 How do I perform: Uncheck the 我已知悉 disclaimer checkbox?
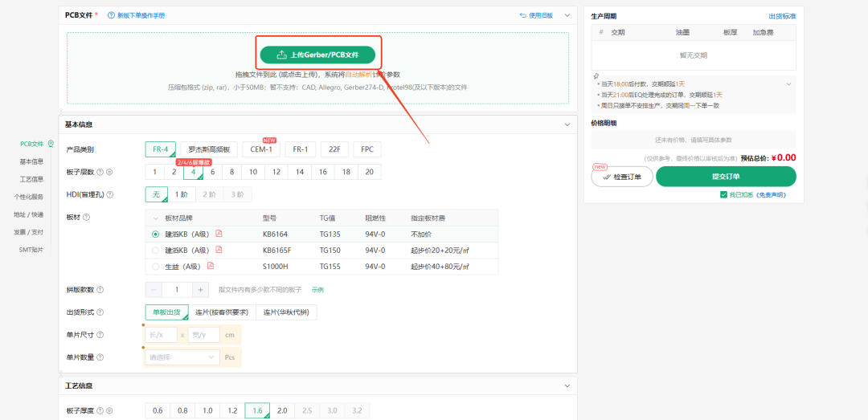pyautogui.click(x=723, y=195)
